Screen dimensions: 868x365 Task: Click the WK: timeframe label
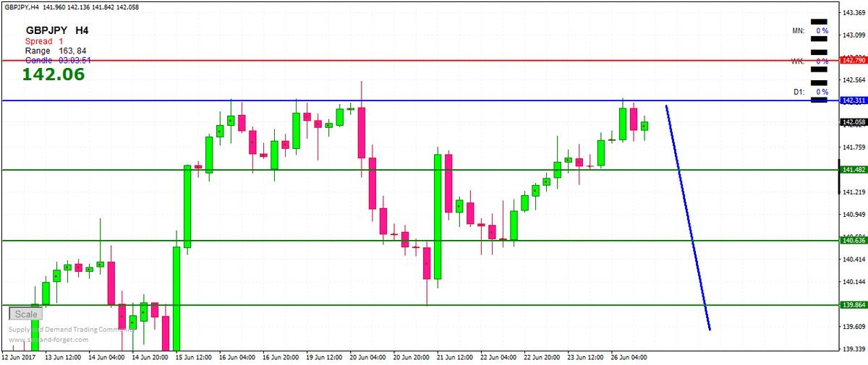coord(799,61)
